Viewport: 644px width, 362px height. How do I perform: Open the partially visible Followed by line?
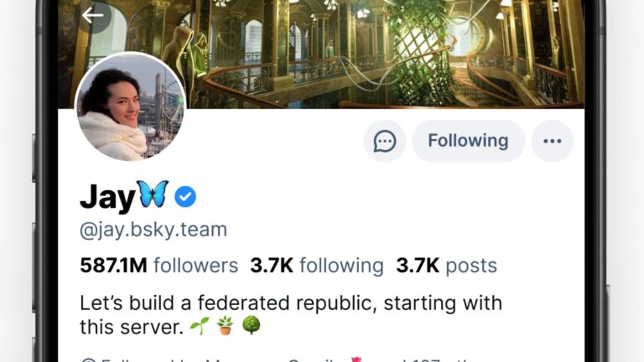click(252, 359)
